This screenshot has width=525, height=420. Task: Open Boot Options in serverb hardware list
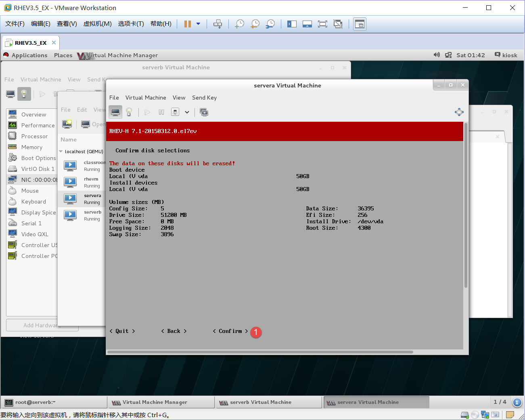(x=32, y=158)
